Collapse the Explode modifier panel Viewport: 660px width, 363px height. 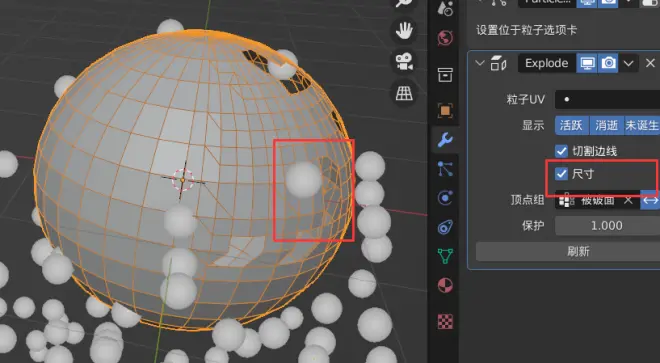coord(479,63)
